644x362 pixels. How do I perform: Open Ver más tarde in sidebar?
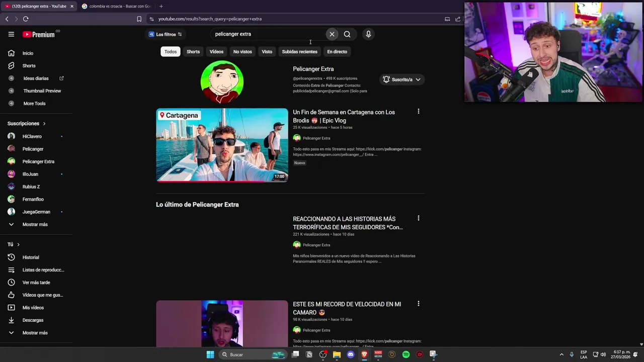coord(36,283)
